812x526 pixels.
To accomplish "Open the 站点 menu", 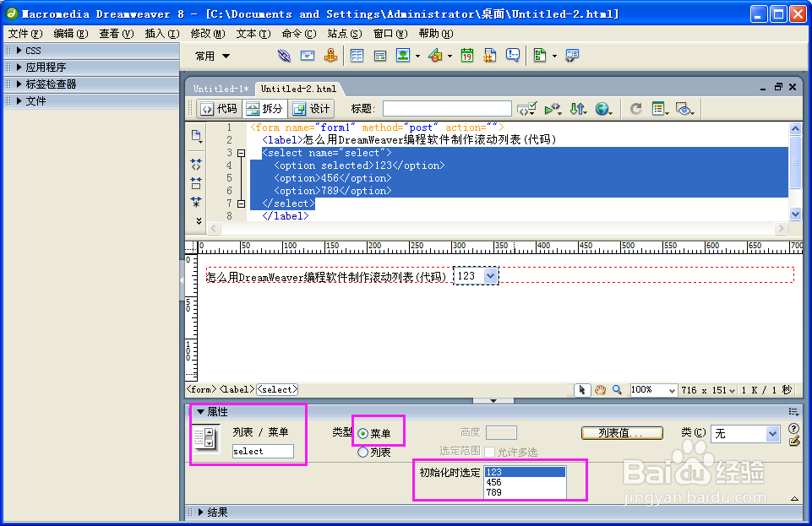I will [345, 34].
